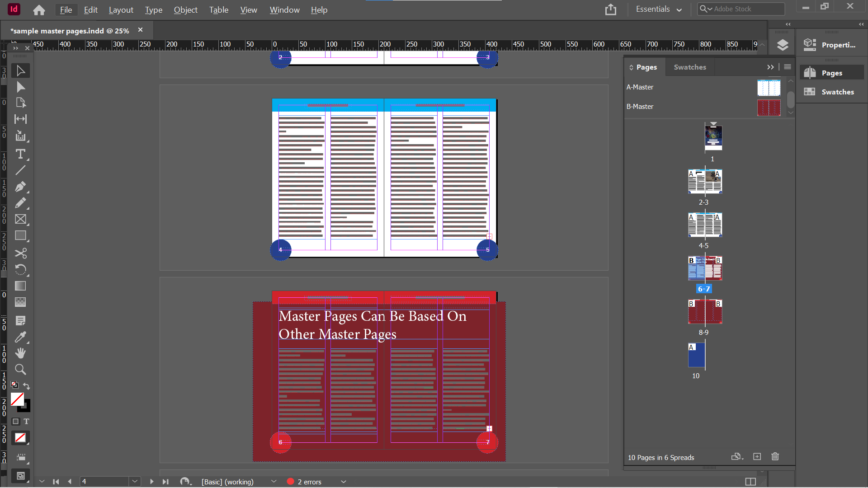The width and height of the screenshot is (868, 488).
Task: Activate the Hand tool
Action: click(20, 353)
